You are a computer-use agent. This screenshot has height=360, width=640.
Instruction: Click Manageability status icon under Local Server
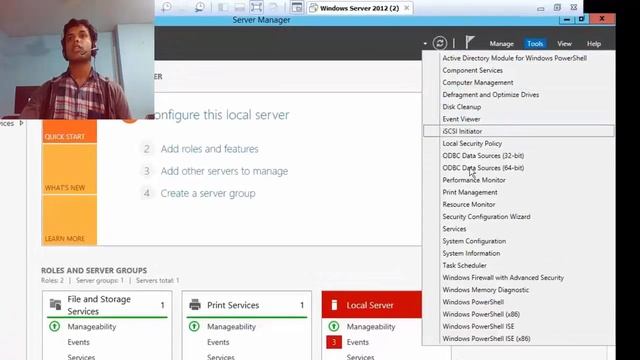point(334,326)
